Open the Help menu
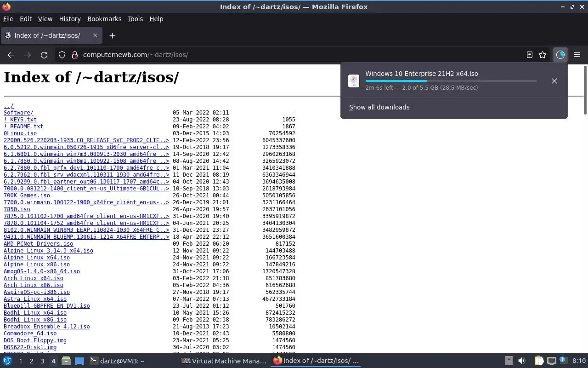This screenshot has width=588, height=368. tap(156, 19)
